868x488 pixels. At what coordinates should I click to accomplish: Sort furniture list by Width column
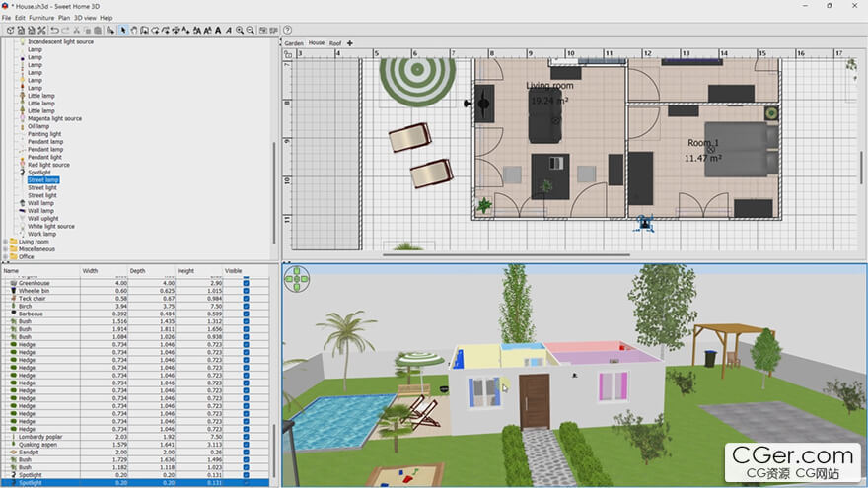click(x=105, y=271)
